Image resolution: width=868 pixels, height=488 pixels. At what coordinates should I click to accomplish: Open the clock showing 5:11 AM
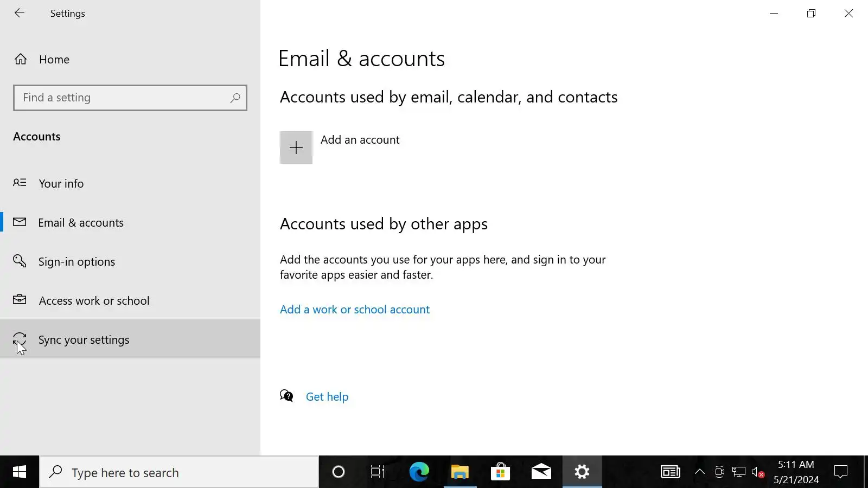coord(796,472)
